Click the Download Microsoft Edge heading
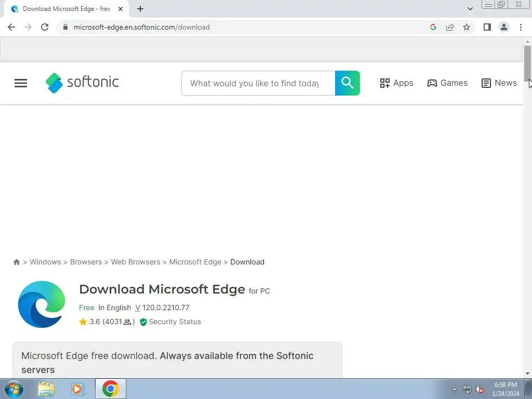Screen dimensions: 532x399 click(x=162, y=289)
